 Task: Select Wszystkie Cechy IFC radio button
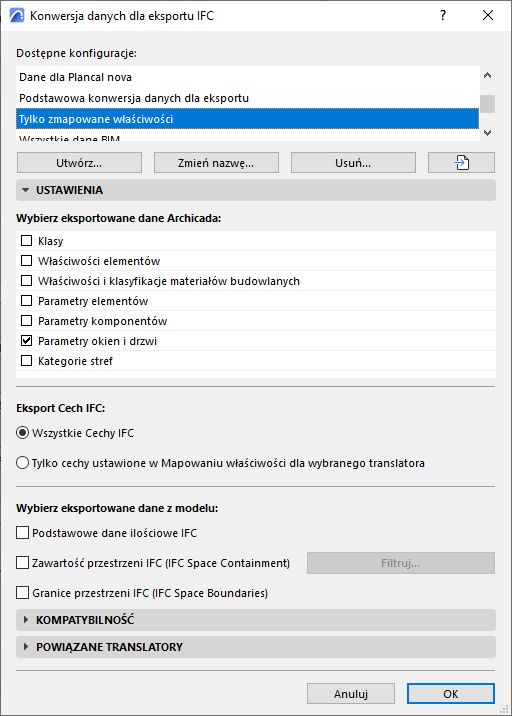point(22,433)
